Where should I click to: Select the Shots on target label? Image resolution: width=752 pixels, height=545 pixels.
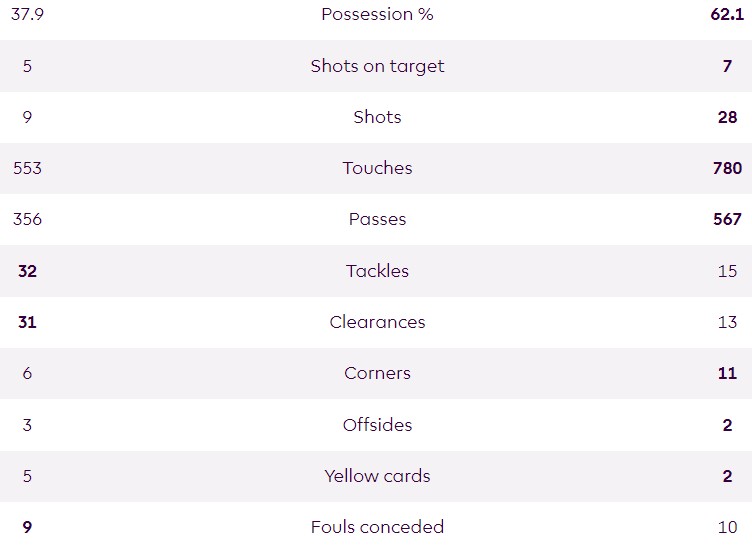(x=377, y=66)
